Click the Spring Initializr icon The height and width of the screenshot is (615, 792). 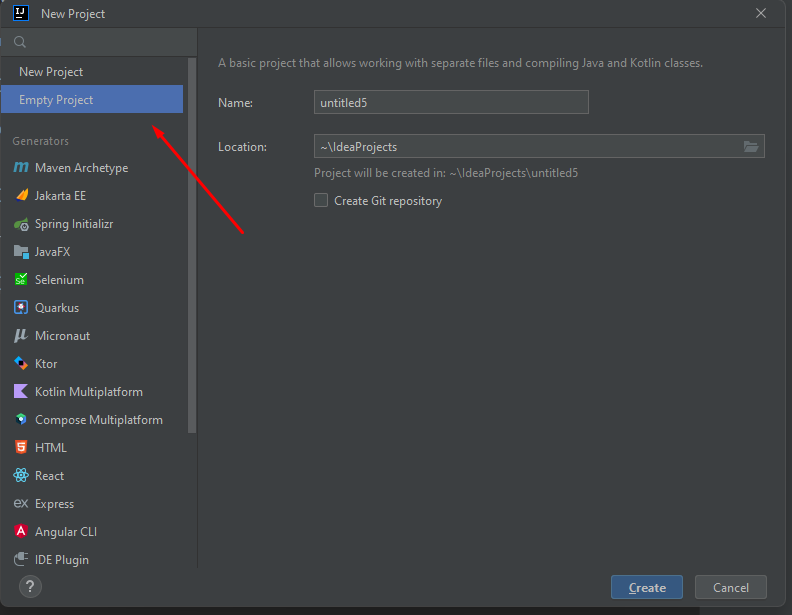(x=20, y=224)
